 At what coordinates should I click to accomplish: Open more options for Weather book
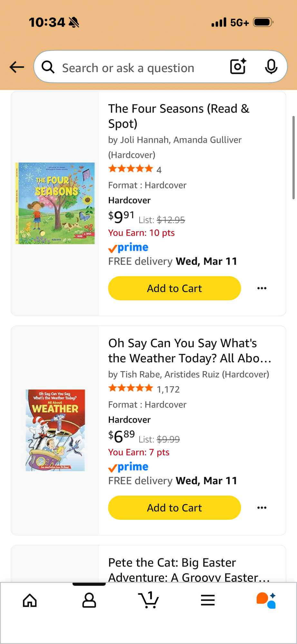point(262,508)
